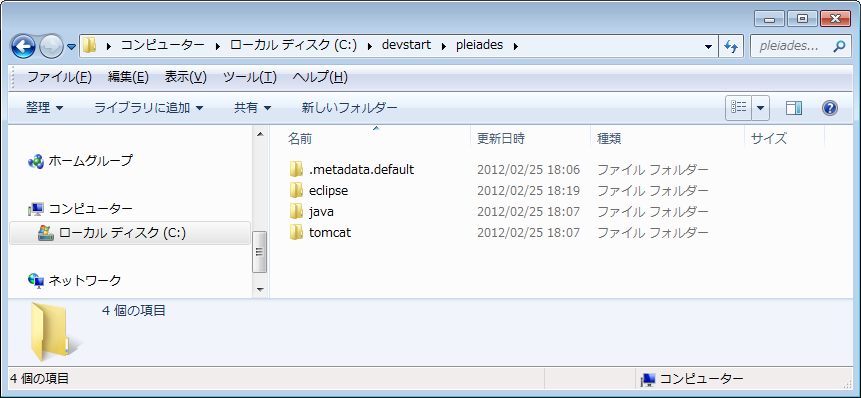
Task: Click 4 個の項目 in status bar
Action: (x=40, y=378)
